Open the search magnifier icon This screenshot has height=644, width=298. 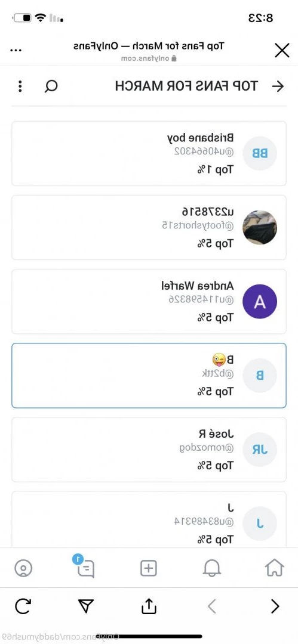point(51,86)
